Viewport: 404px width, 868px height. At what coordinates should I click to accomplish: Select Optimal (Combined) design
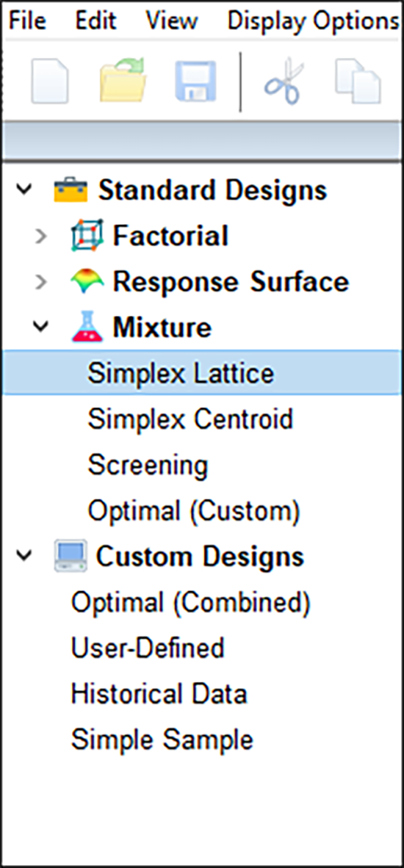[190, 603]
